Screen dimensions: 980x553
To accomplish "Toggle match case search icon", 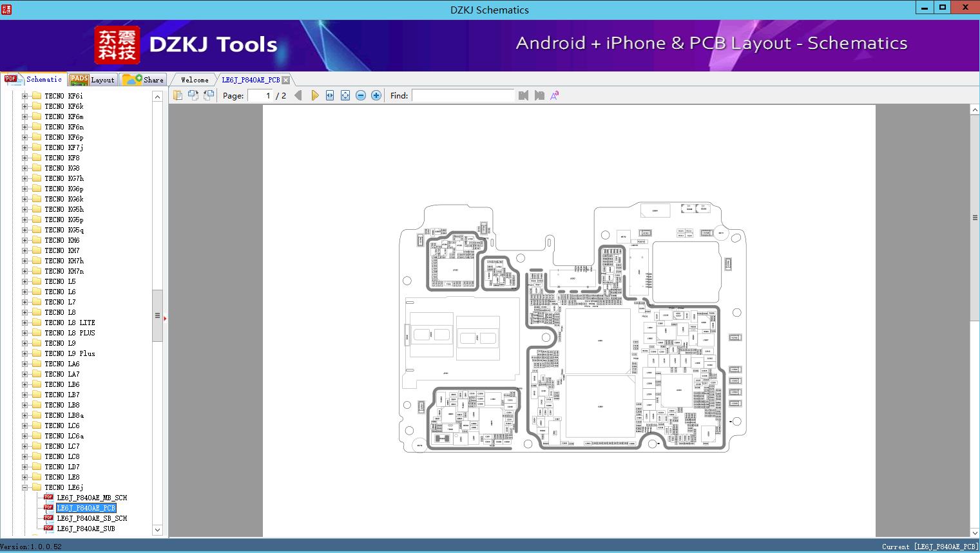I will click(554, 95).
